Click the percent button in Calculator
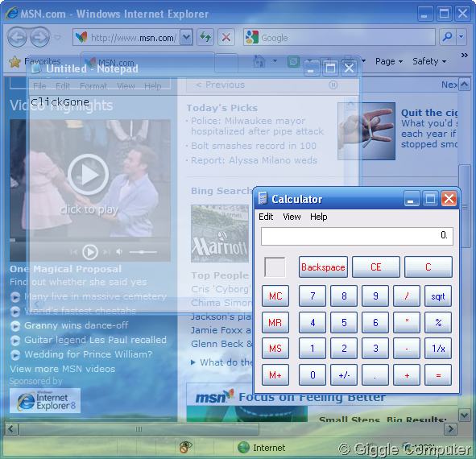The width and height of the screenshot is (476, 459). 438,322
